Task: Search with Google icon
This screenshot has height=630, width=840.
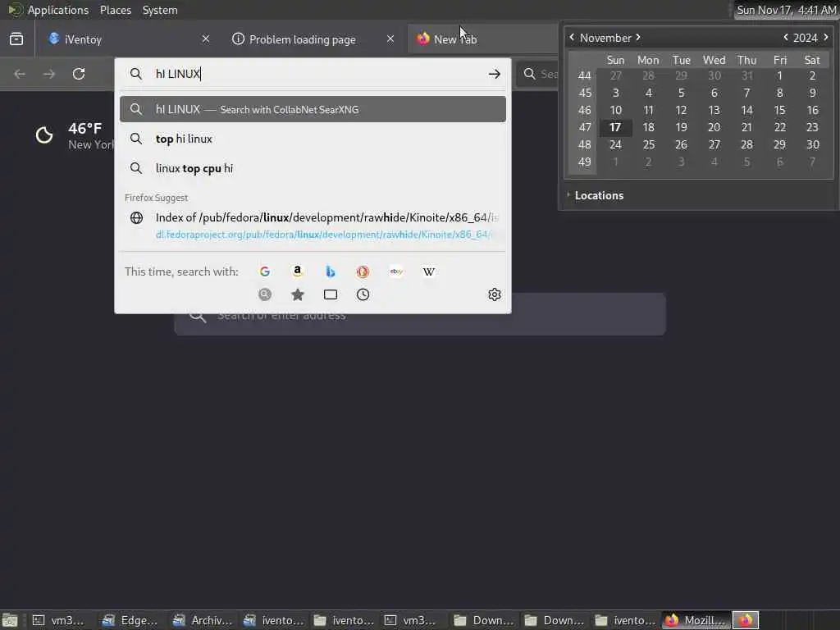Action: coord(265,272)
